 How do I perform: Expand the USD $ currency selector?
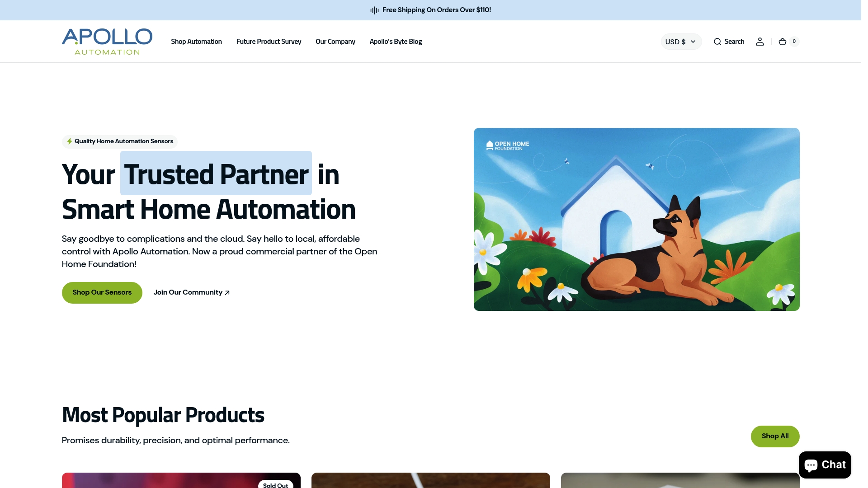coord(681,42)
